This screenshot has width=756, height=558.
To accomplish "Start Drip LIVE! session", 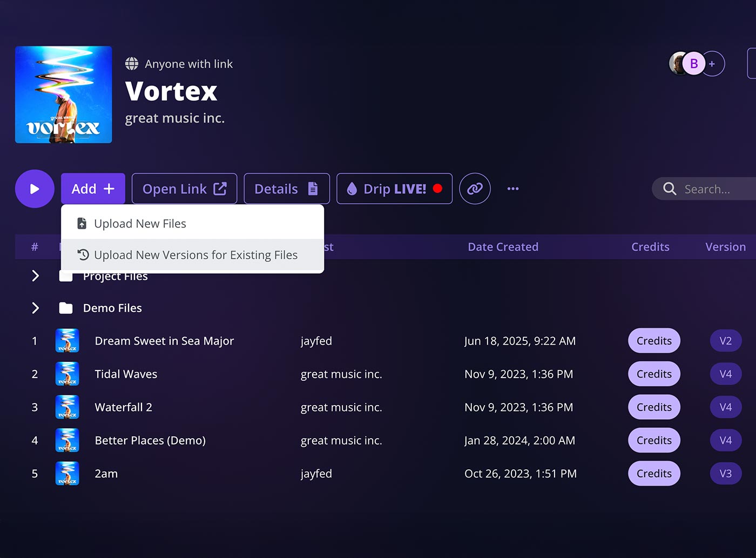I will coord(394,189).
